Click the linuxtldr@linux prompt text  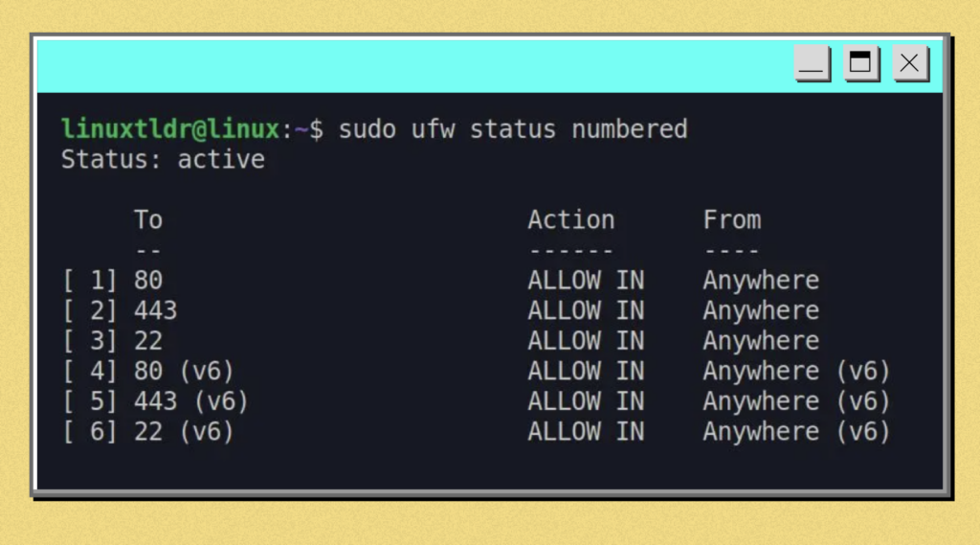(x=170, y=129)
